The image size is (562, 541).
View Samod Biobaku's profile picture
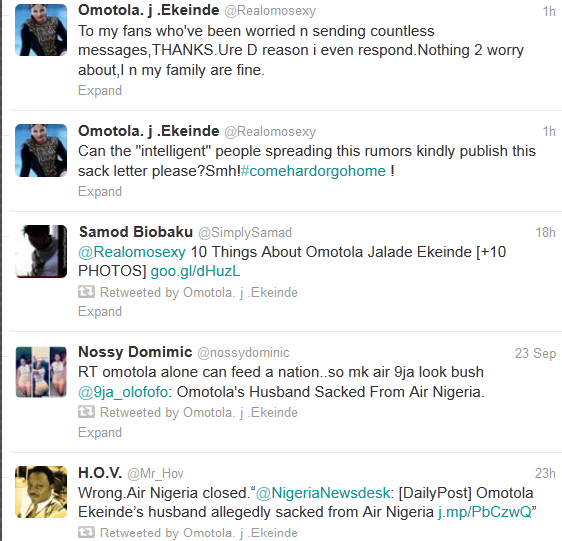click(41, 251)
